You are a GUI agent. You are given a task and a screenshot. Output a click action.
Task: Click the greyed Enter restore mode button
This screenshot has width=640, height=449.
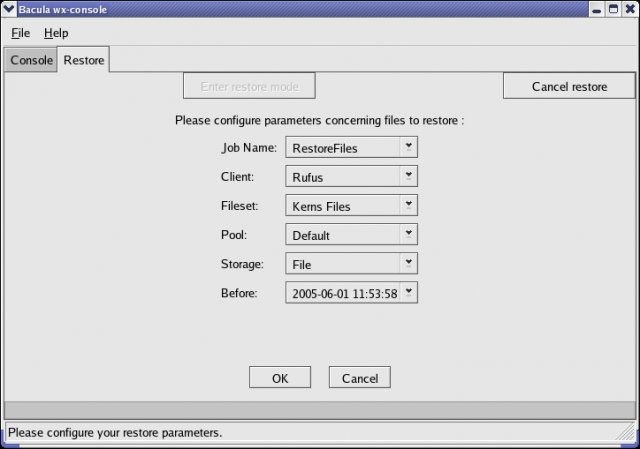(x=249, y=86)
